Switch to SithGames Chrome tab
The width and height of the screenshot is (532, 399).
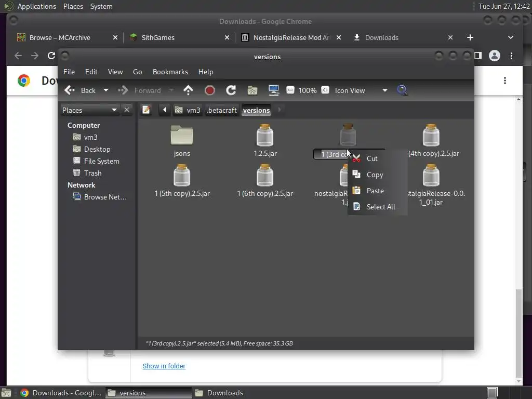[158, 37]
